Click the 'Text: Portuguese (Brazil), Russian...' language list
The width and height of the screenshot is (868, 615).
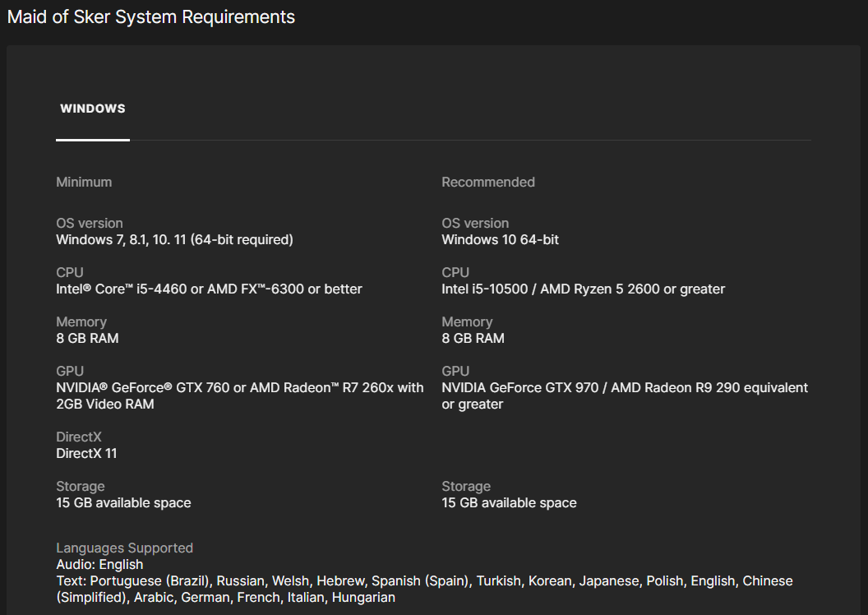tap(425, 589)
